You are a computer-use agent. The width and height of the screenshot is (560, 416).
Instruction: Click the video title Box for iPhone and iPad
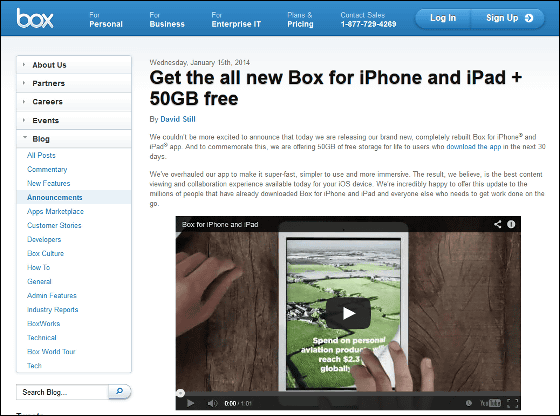click(x=220, y=225)
